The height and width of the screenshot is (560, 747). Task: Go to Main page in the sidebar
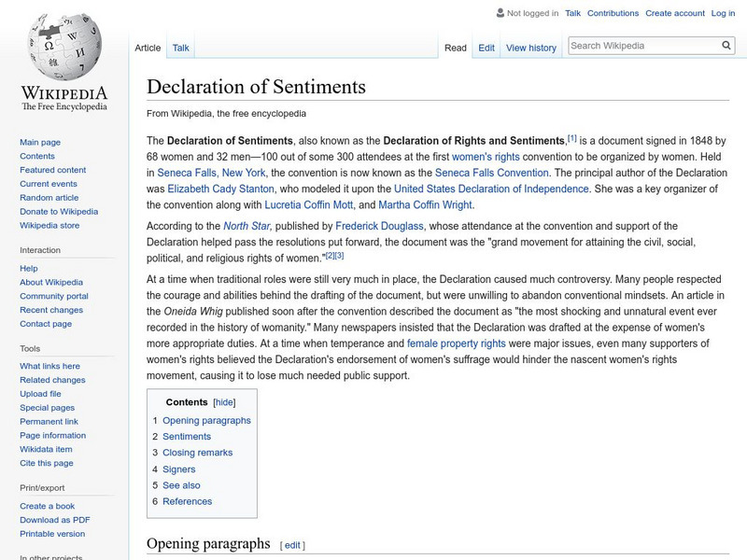click(40, 143)
